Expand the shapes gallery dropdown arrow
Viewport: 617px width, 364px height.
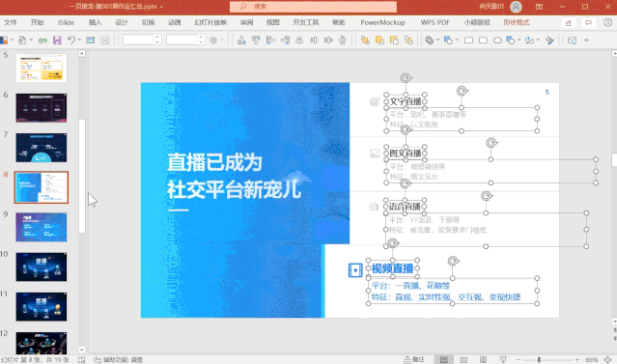pos(519,41)
